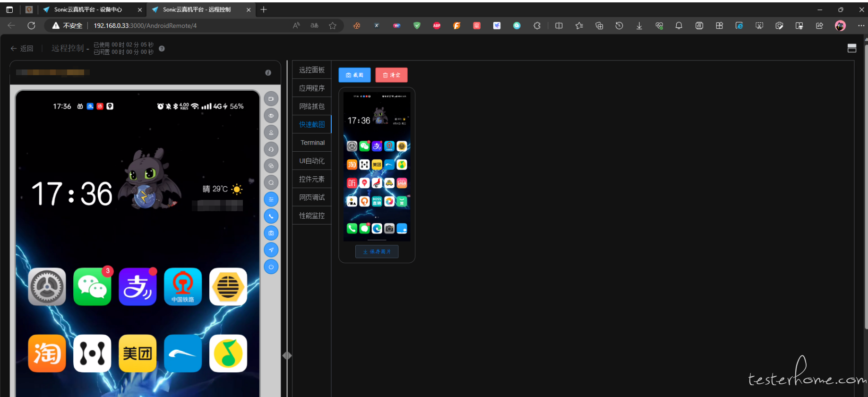The height and width of the screenshot is (397, 868).
Task: Open browser history icon
Action: (x=619, y=26)
